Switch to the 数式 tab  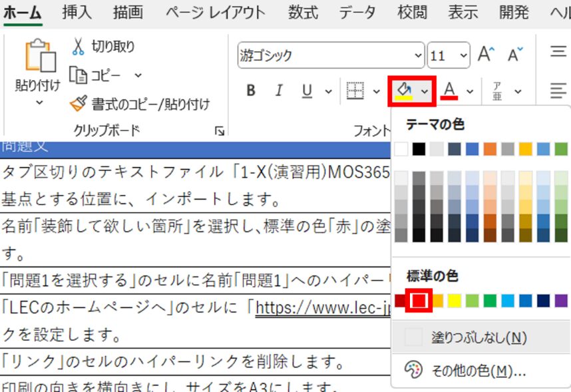[303, 13]
